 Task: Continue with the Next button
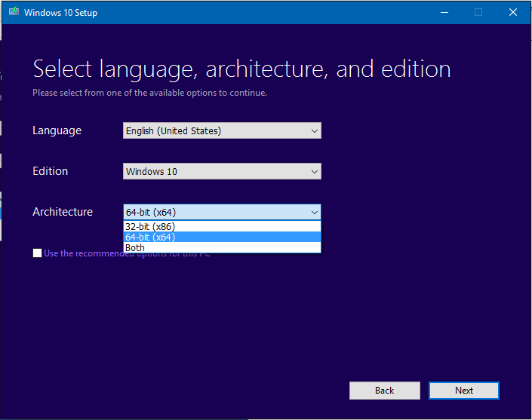(464, 391)
